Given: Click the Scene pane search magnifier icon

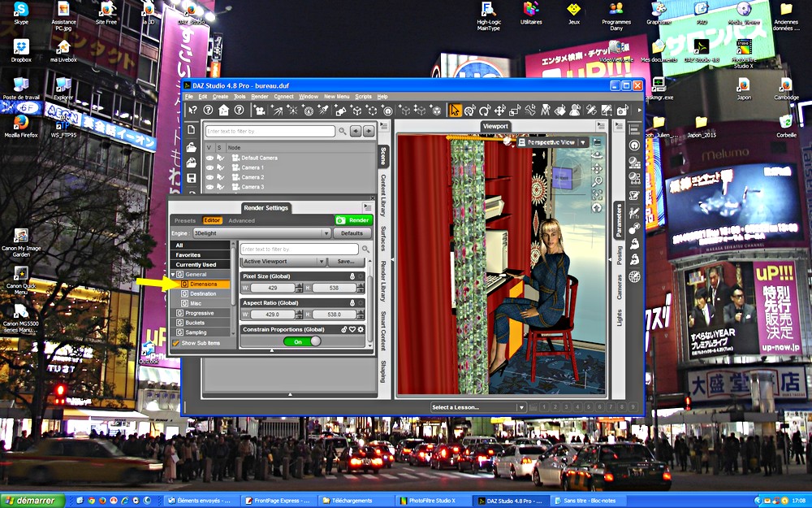Looking at the screenshot, I should (343, 131).
